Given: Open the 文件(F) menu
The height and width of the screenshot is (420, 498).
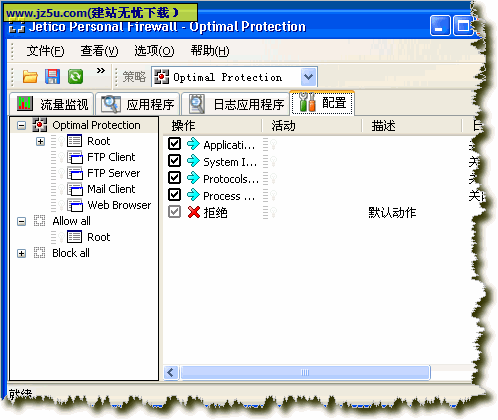Looking at the screenshot, I should [45, 51].
